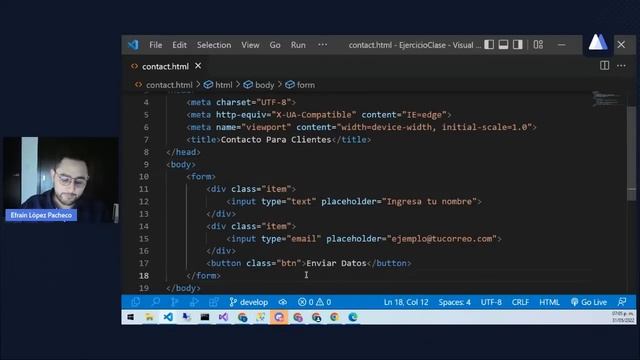Open the Run and Debug icon in status bar

pyautogui.click(x=194, y=302)
